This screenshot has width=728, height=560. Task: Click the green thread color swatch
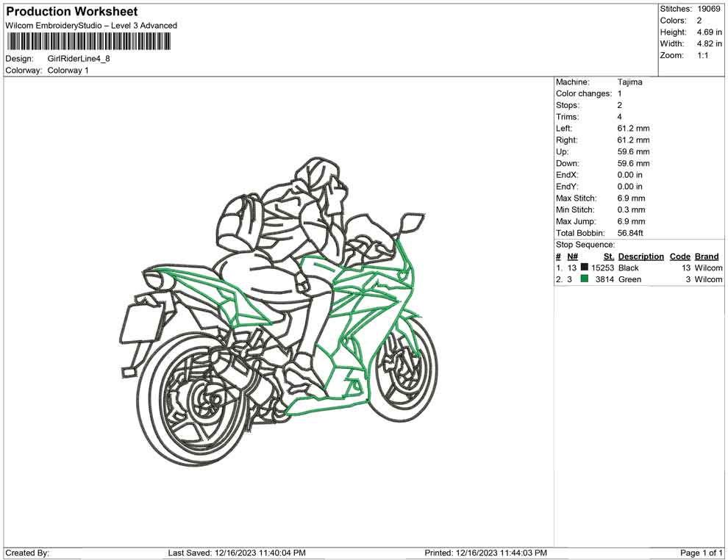(x=584, y=280)
